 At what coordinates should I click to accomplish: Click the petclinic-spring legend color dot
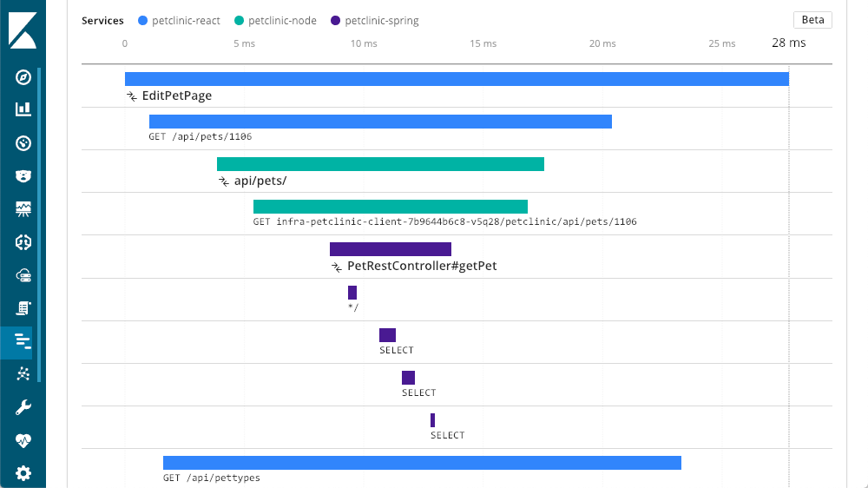335,21
